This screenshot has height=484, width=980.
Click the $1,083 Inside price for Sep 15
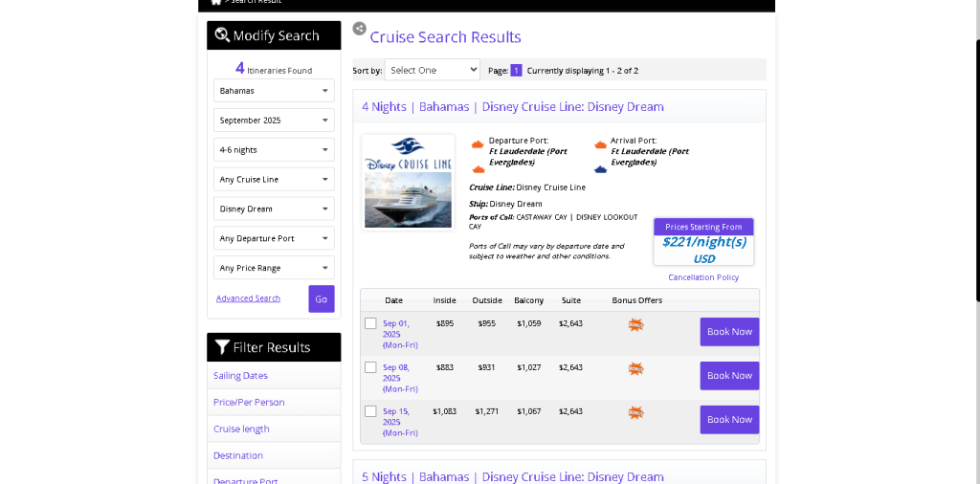444,411
